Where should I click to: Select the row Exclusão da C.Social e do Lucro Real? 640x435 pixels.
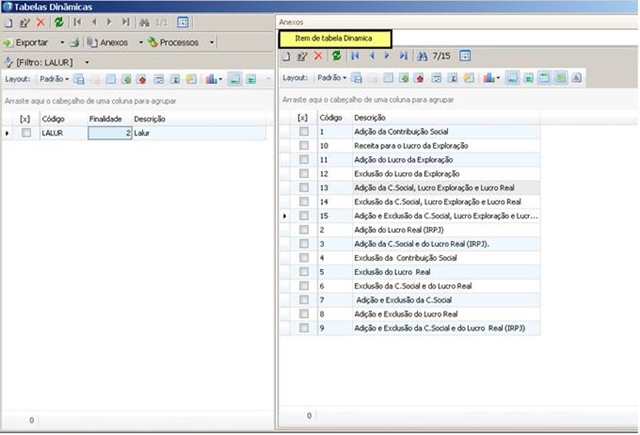(410, 286)
